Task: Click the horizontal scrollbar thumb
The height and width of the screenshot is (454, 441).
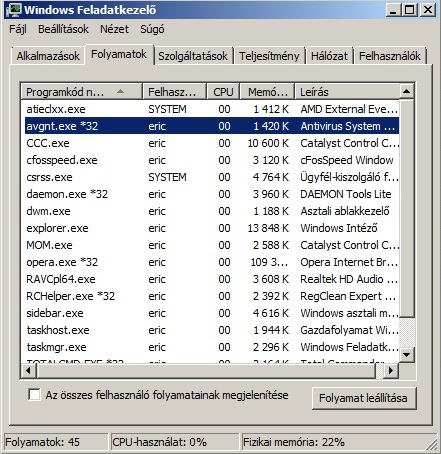Action: coord(206,370)
